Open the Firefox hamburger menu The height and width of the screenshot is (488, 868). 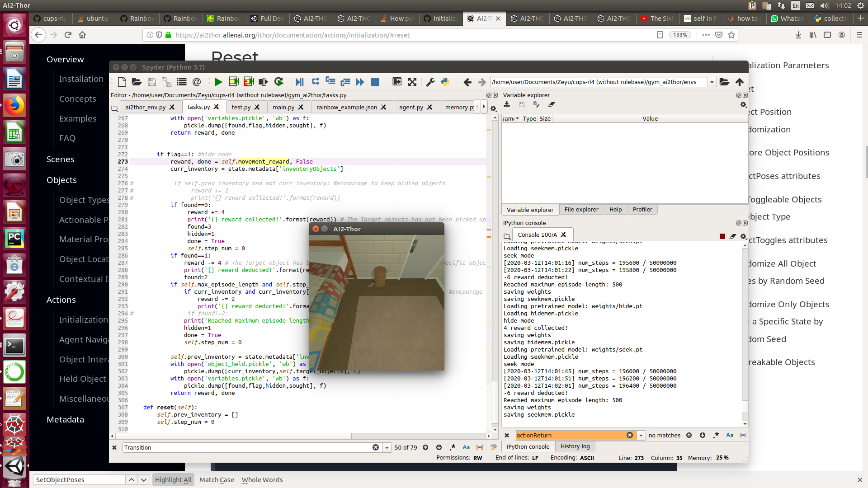859,35
